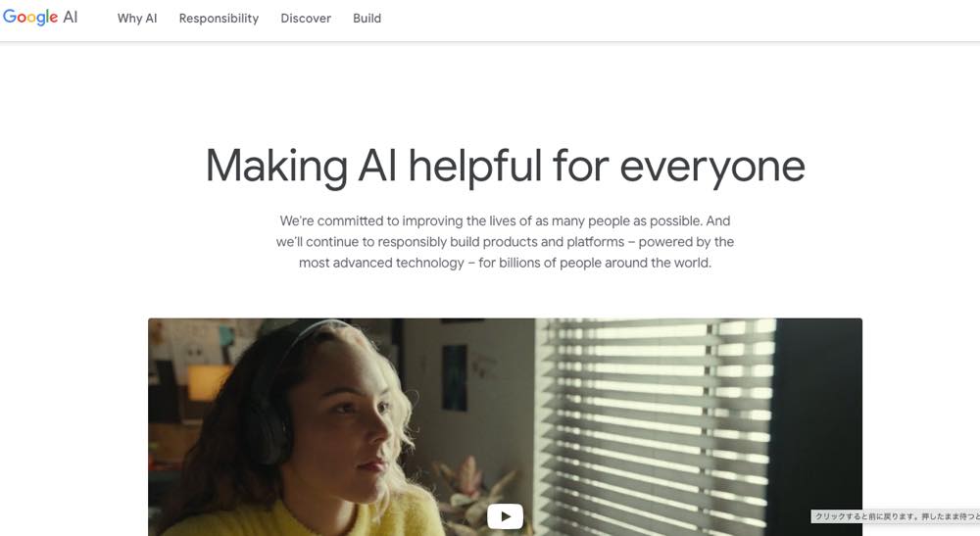Click the colored Google wordmark in the header
The image size is (980, 536).
click(30, 18)
